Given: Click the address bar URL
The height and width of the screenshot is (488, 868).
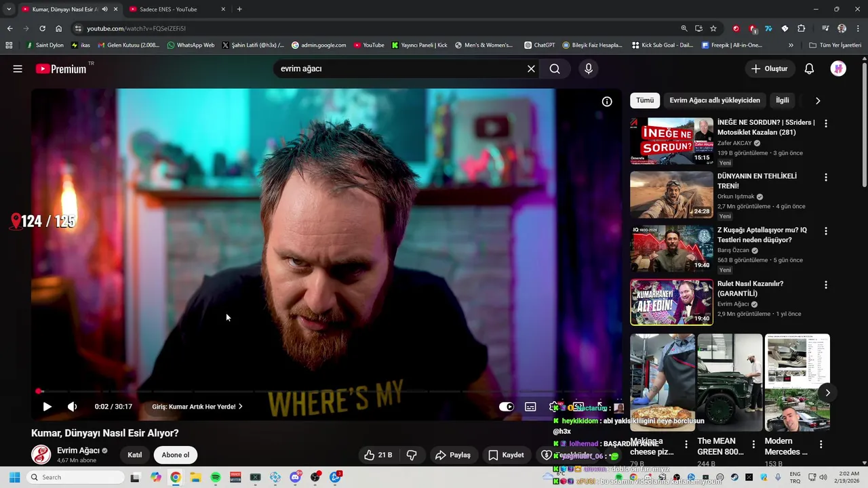Looking at the screenshot, I should coord(136,28).
